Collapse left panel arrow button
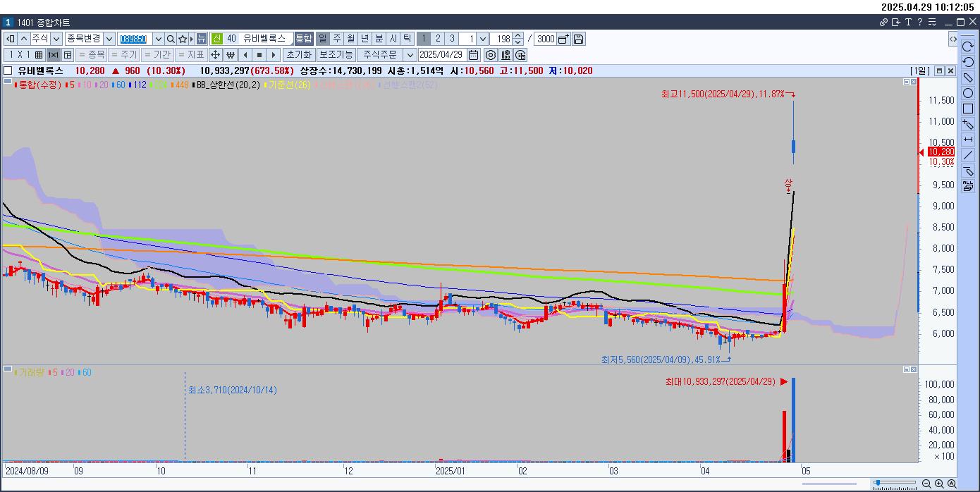Image resolution: width=980 pixels, height=492 pixels. point(11,39)
